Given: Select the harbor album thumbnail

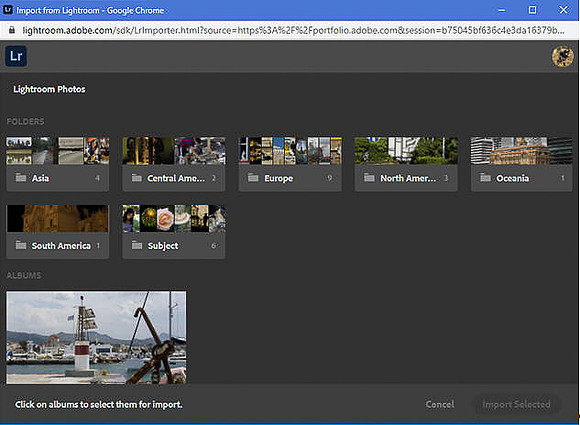Looking at the screenshot, I should tap(96, 337).
